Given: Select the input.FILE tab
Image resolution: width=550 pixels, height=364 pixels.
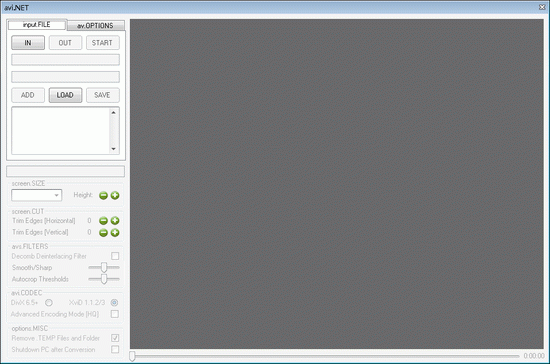Looking at the screenshot, I should [37, 25].
